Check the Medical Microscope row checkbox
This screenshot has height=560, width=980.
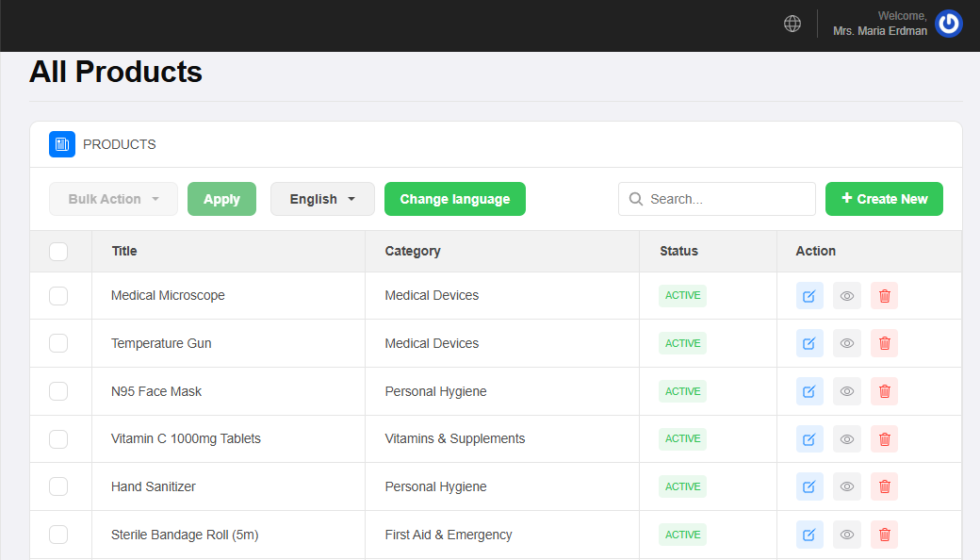(x=58, y=296)
